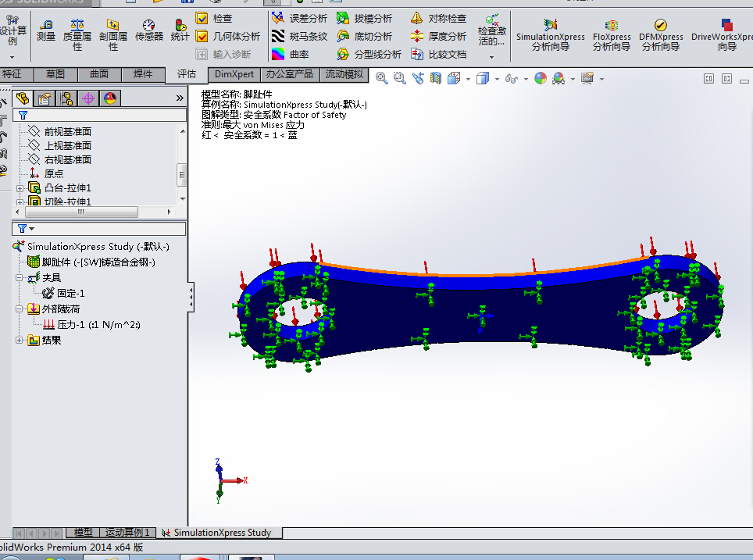Viewport: 753px width, 560px height.
Task: Launch SimulationXpress 分析向导
Action: 551,35
